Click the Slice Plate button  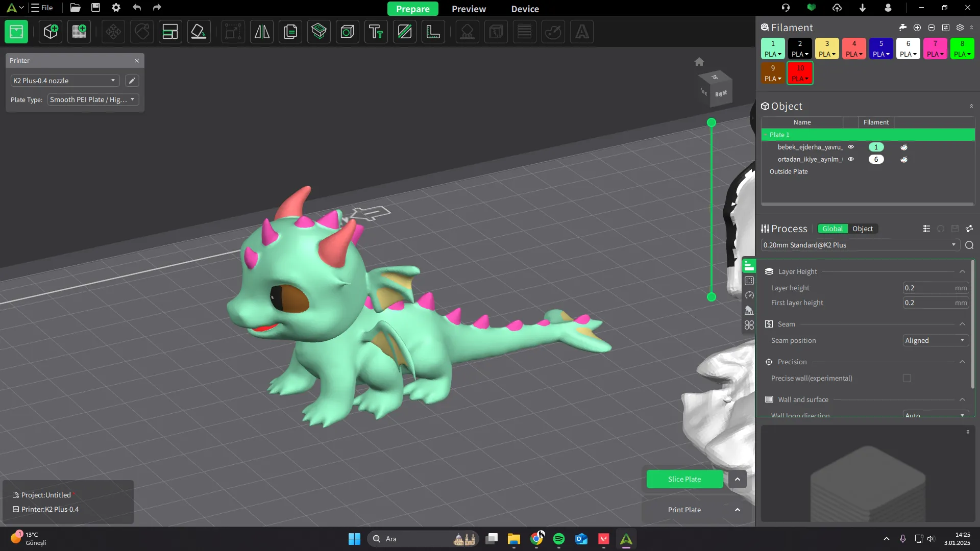coord(684,479)
